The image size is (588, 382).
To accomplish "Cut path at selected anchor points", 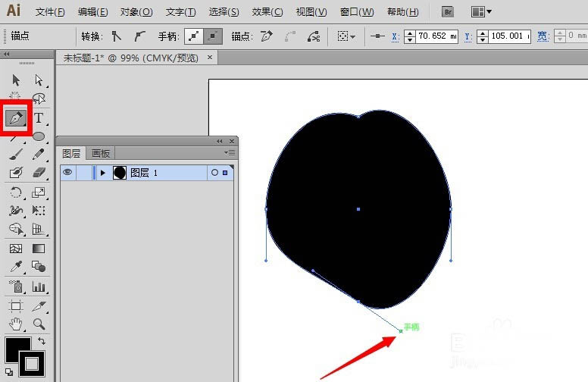I will point(314,36).
